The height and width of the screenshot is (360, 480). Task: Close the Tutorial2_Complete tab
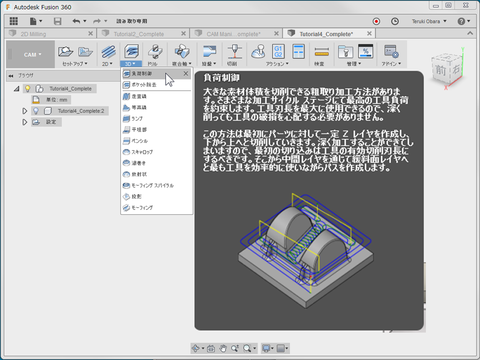(x=183, y=33)
